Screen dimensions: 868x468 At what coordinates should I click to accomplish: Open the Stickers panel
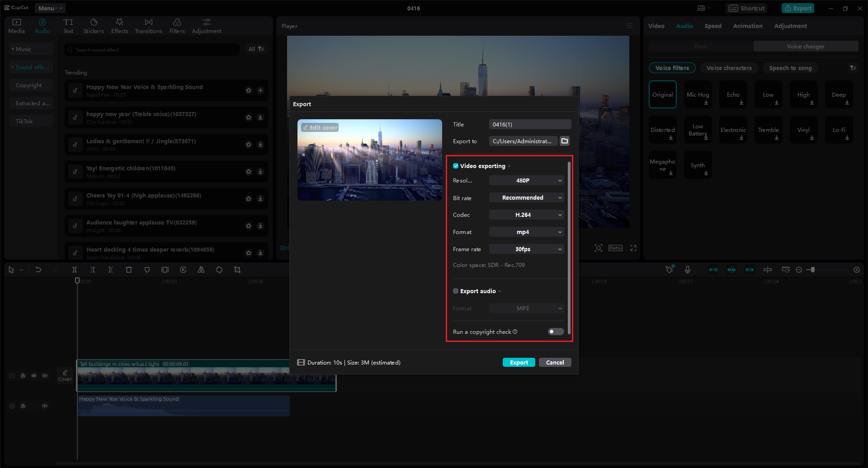click(x=94, y=25)
